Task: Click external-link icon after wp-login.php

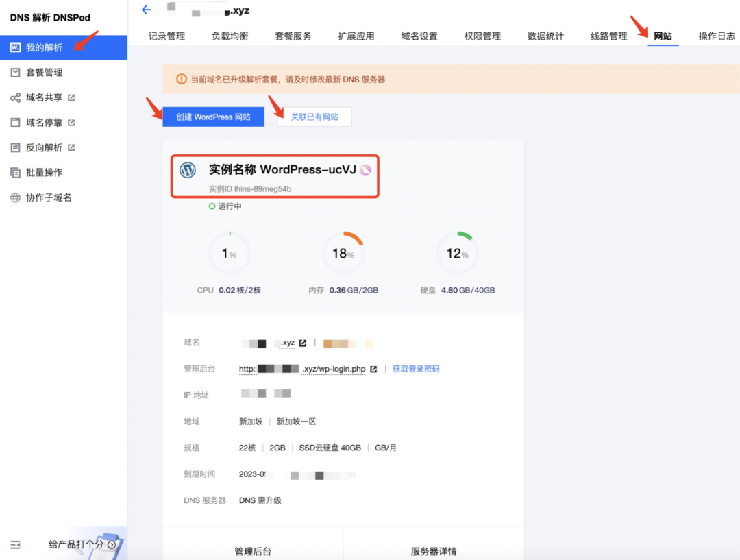Action: coord(373,369)
